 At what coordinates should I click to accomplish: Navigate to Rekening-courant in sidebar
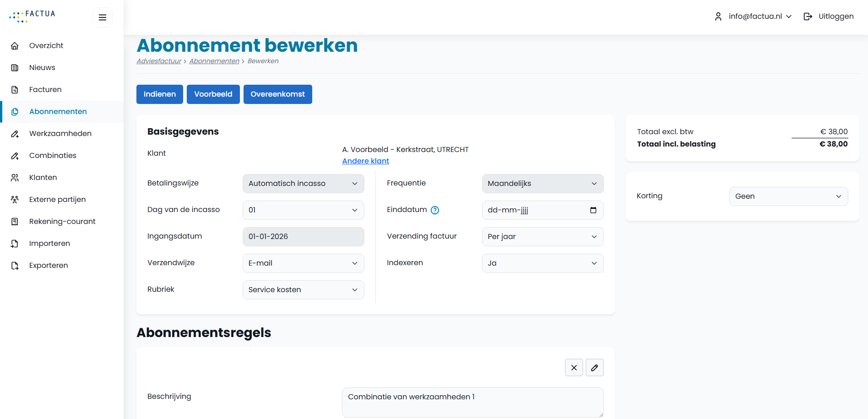coord(62,222)
